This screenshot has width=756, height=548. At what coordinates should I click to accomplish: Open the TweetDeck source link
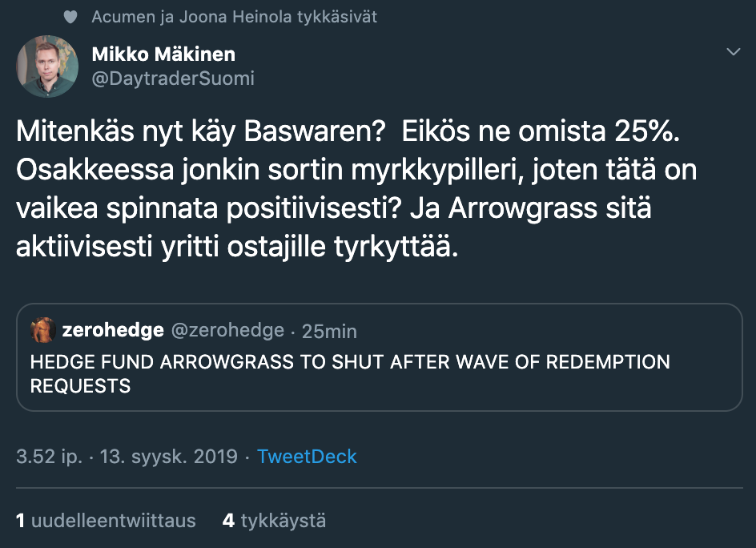pyautogui.click(x=307, y=457)
